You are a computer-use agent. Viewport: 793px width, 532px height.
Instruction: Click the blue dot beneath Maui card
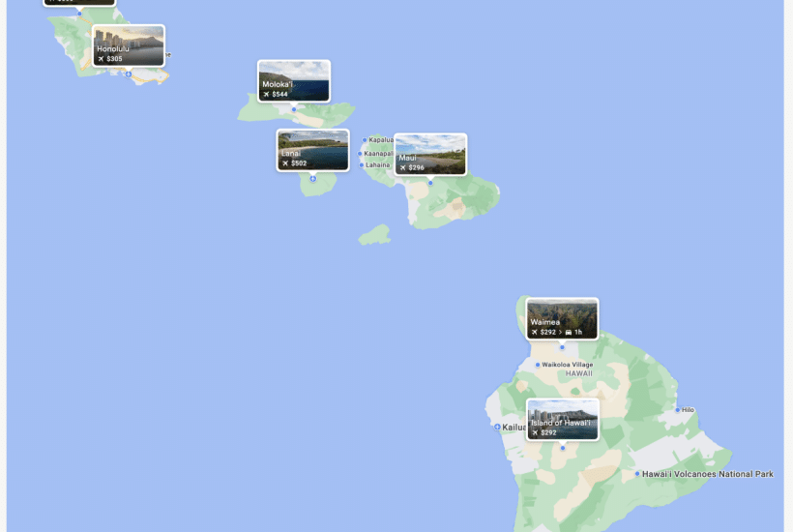(x=430, y=183)
